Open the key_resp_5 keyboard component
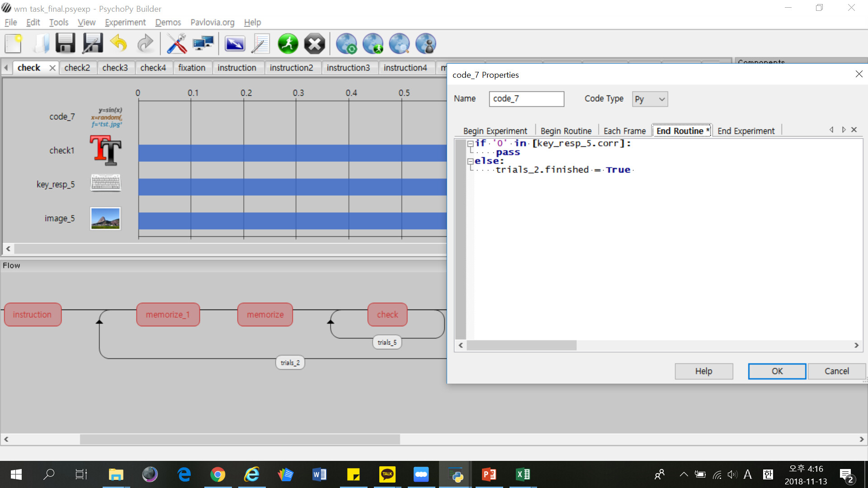Screen dimensions: 868x488 coord(105,183)
